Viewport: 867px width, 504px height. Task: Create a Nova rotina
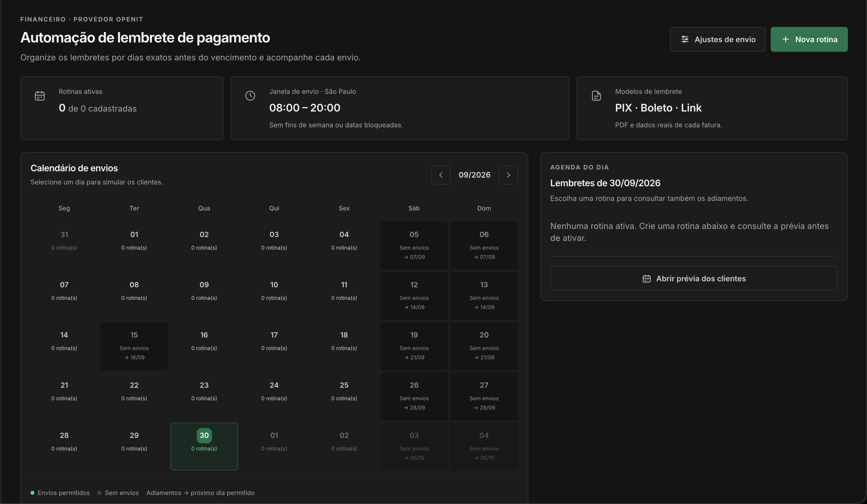point(809,39)
